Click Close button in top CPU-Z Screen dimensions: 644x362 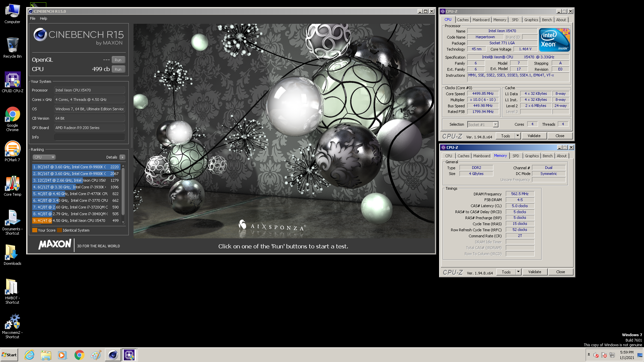560,136
